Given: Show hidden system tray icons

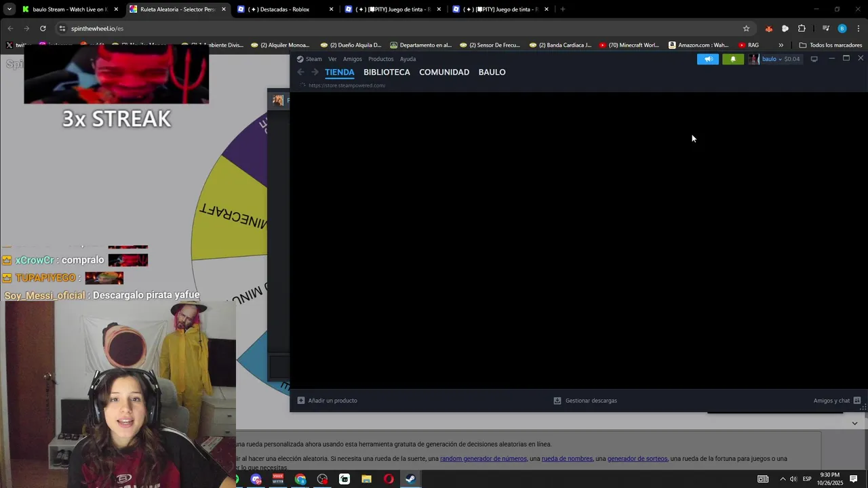Looking at the screenshot, I should coord(782,479).
